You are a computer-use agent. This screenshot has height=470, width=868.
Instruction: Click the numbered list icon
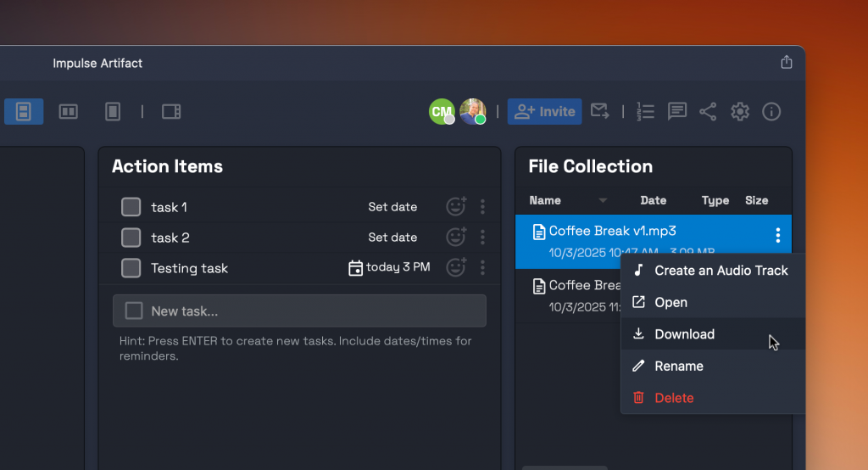pos(646,111)
